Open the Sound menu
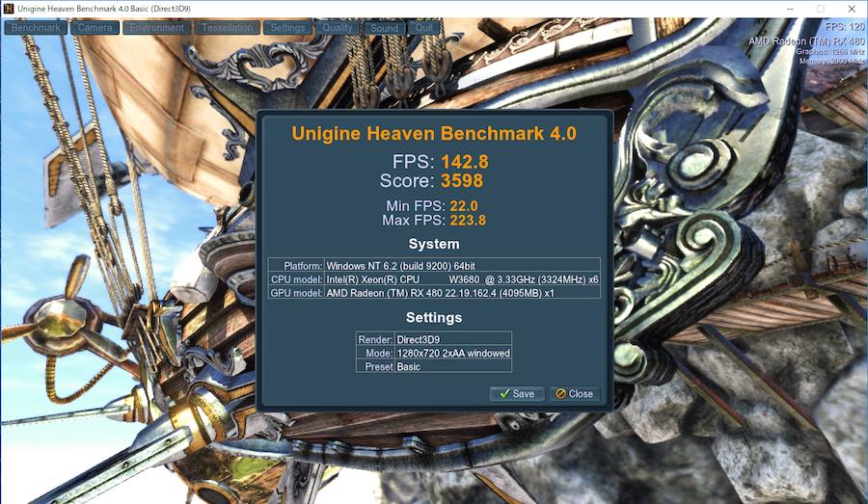 (384, 27)
